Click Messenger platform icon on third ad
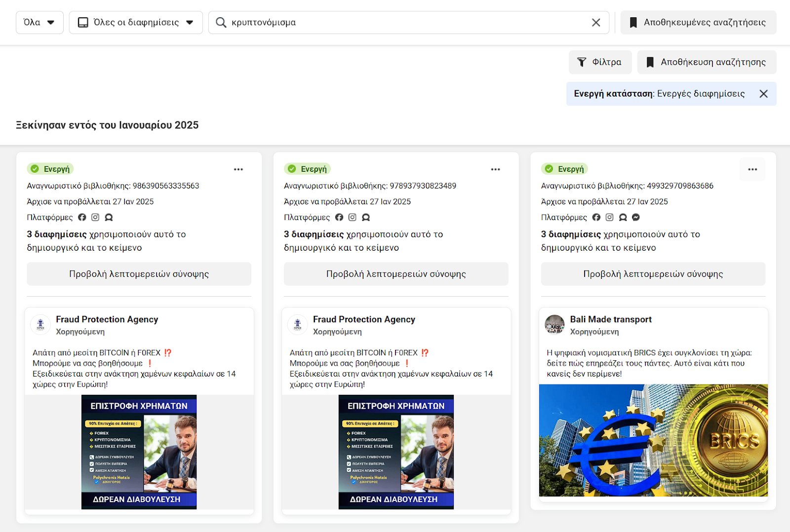 (636, 217)
